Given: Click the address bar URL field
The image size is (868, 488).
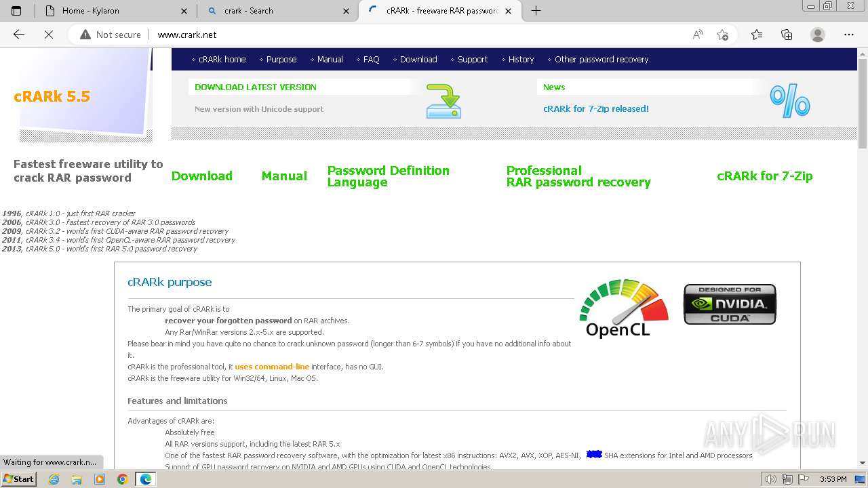Looking at the screenshot, I should (420, 35).
